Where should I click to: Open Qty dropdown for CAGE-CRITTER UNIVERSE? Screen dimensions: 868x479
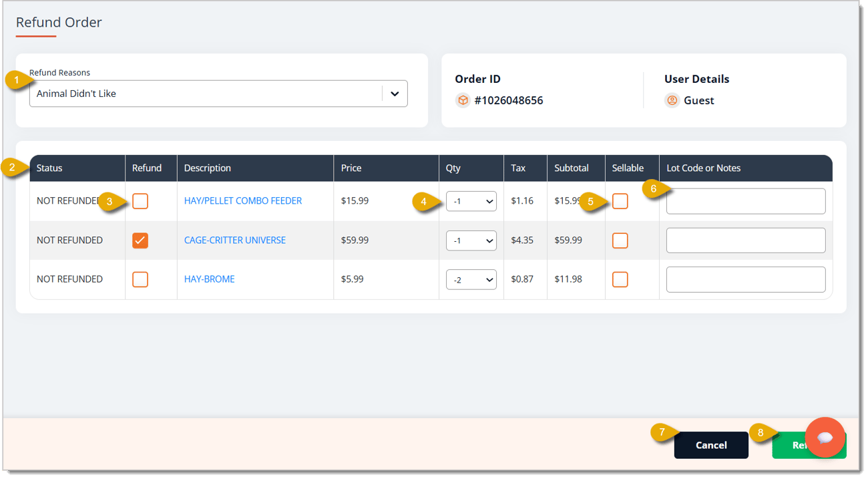point(471,241)
